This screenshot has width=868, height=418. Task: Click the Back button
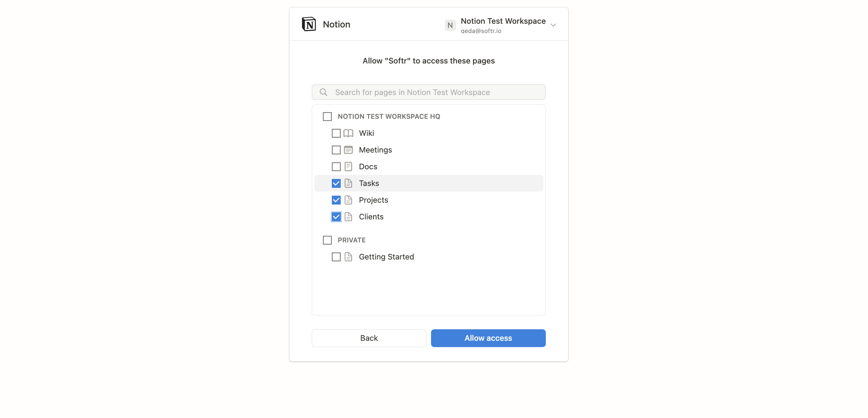[369, 338]
